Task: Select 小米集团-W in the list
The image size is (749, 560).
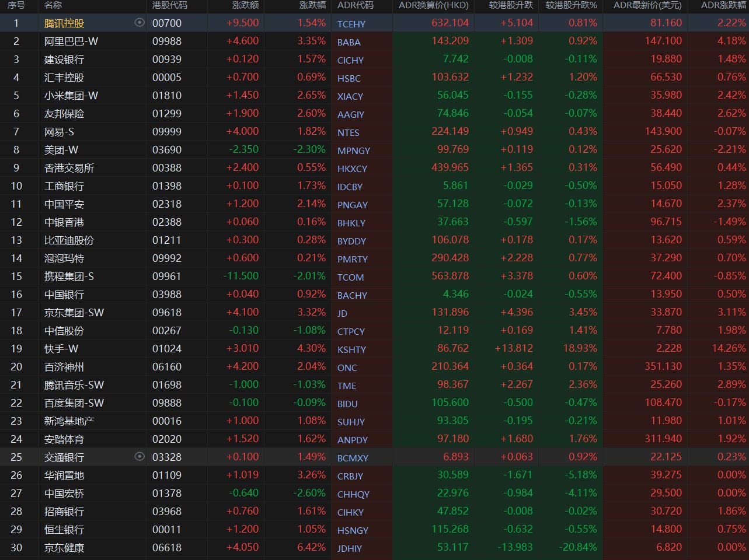Action: (x=71, y=96)
